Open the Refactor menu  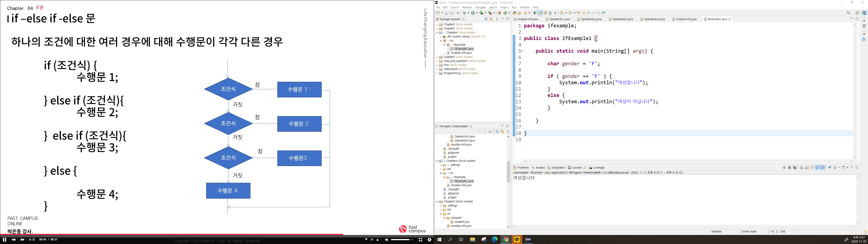(467, 7)
